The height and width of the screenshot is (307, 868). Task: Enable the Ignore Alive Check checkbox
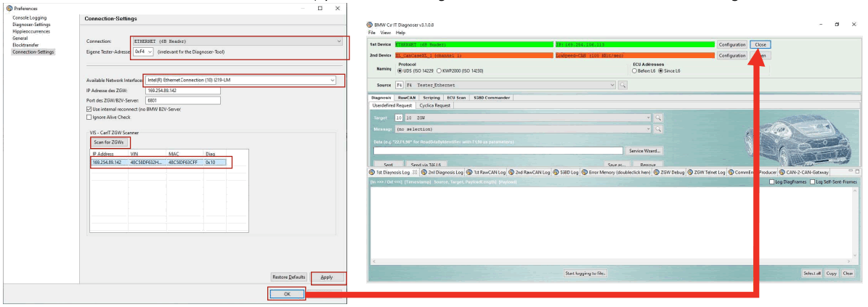(x=89, y=118)
